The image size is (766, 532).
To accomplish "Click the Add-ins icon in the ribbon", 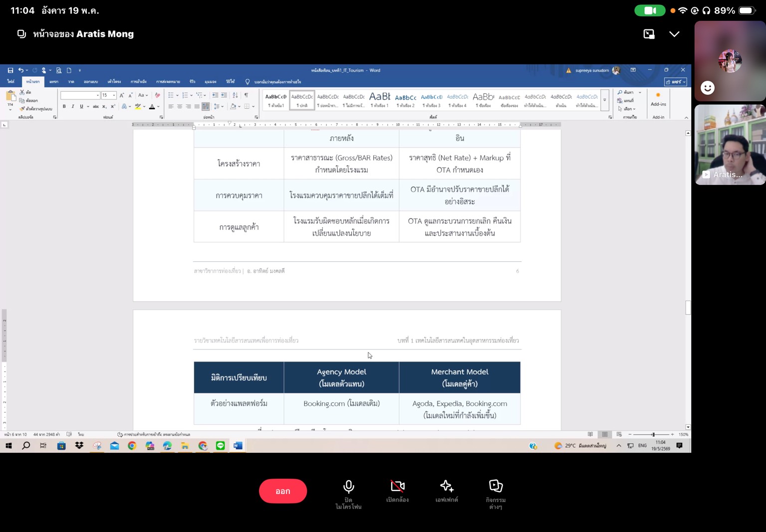I will tap(658, 99).
